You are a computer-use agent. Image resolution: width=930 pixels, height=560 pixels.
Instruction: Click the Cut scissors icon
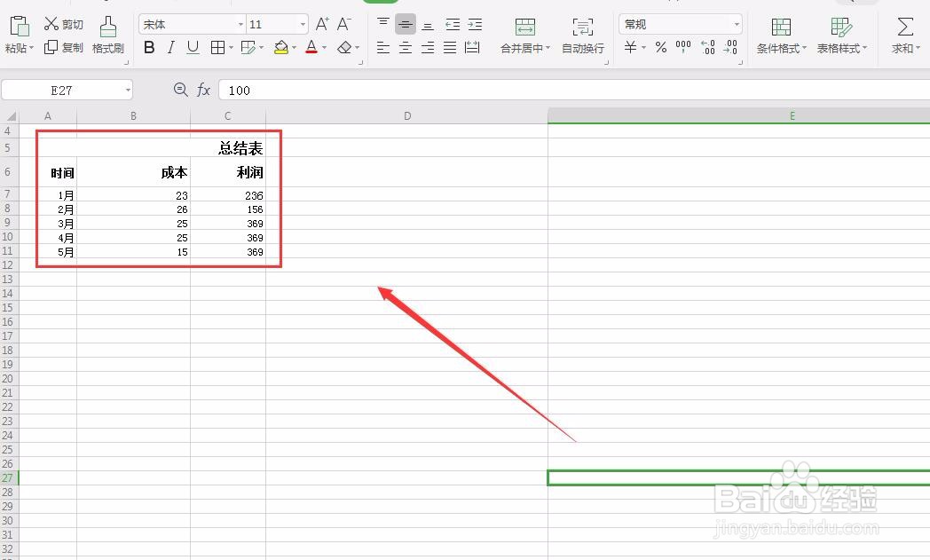[x=51, y=24]
